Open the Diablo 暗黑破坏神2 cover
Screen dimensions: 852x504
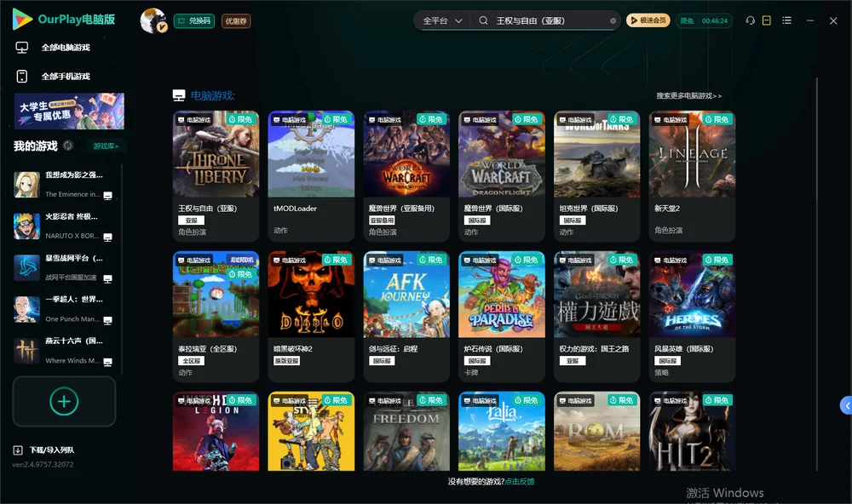[311, 295]
